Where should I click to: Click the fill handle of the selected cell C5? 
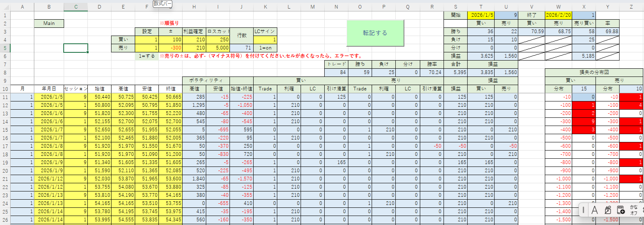88,52
